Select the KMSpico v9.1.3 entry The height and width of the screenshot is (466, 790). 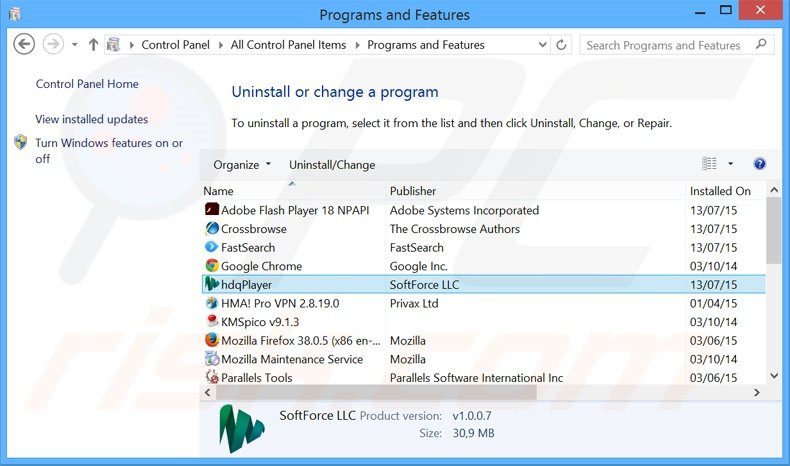260,322
